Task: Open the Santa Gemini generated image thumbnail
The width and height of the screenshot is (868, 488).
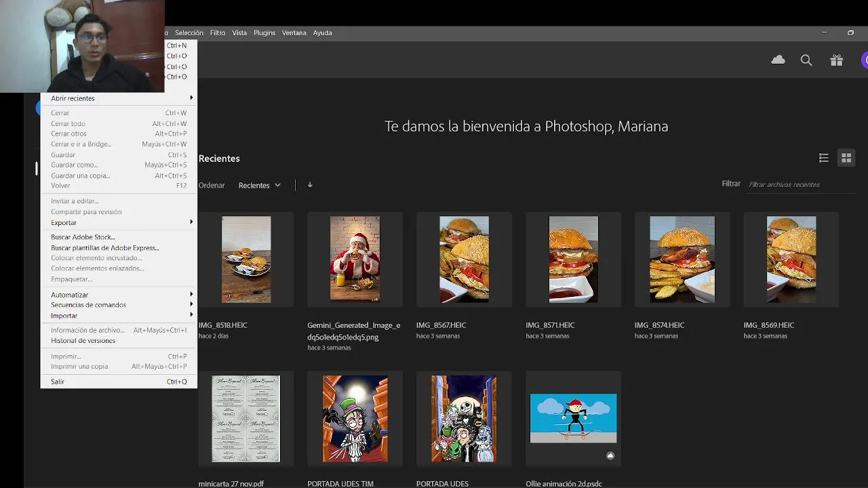Action: pyautogui.click(x=355, y=260)
